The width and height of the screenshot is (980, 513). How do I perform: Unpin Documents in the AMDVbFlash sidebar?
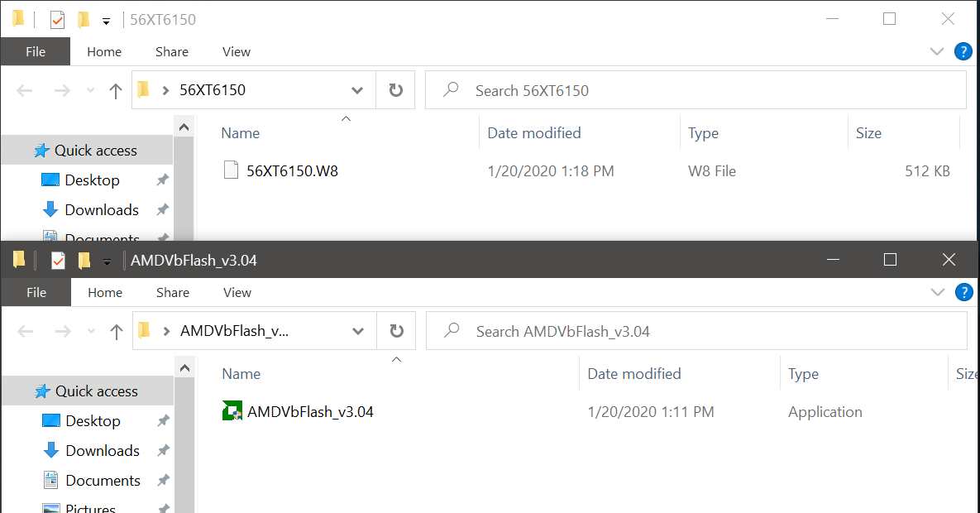click(x=163, y=480)
